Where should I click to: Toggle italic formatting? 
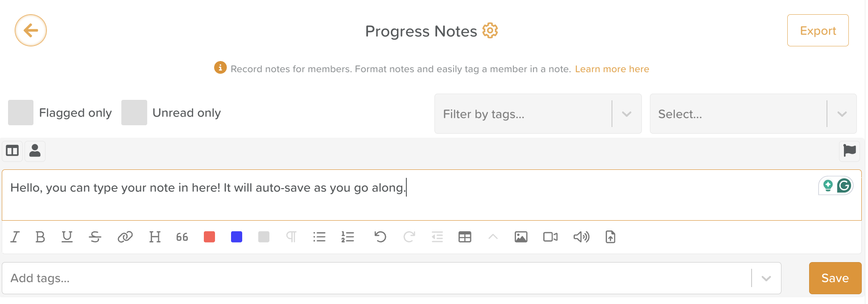point(15,237)
